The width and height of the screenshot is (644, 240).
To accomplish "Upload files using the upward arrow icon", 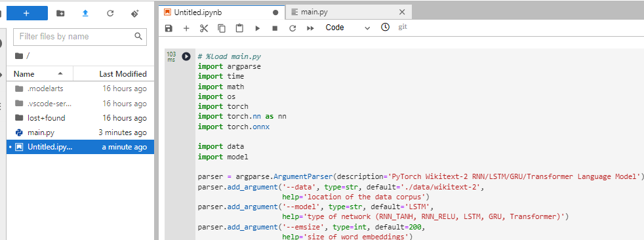I will click(85, 13).
